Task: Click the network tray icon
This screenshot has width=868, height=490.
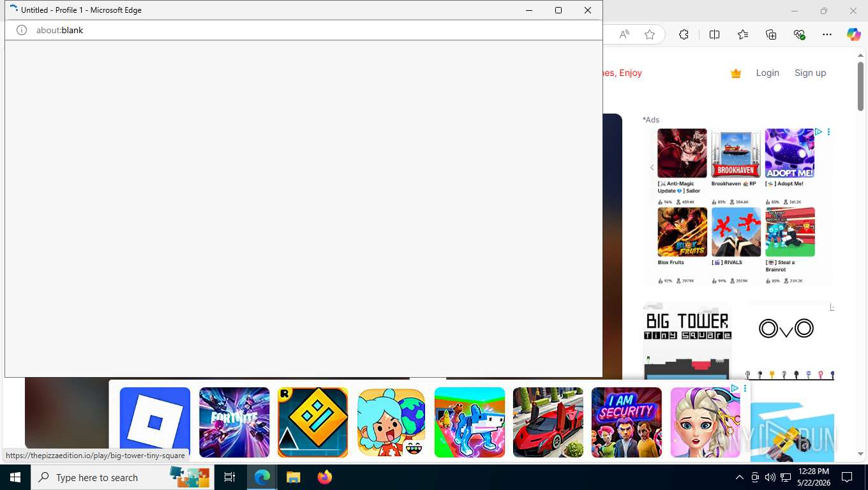Action: tap(786, 477)
